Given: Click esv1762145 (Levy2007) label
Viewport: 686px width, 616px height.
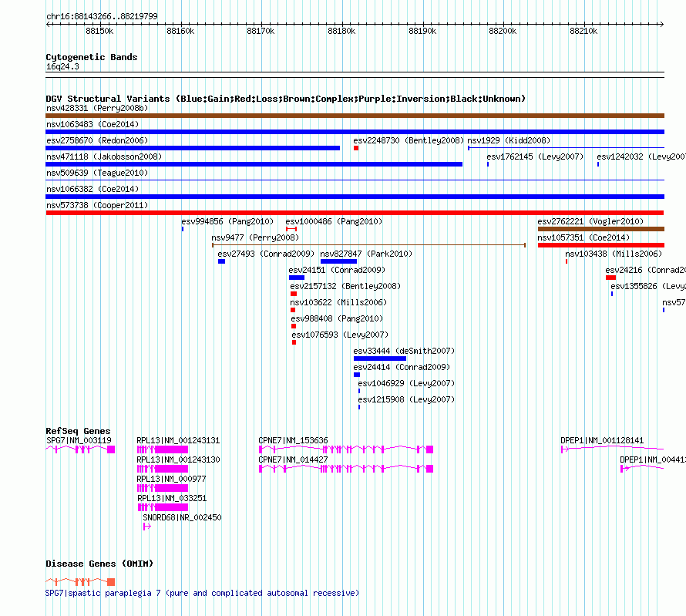Looking at the screenshot, I should (535, 157).
